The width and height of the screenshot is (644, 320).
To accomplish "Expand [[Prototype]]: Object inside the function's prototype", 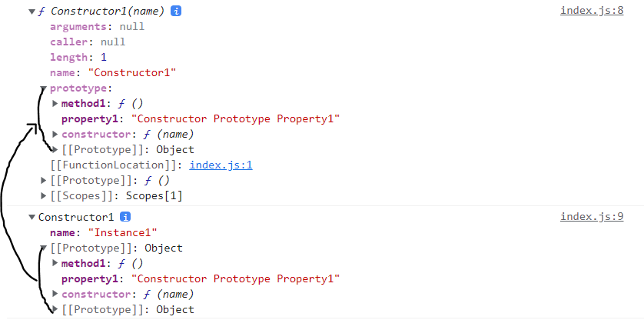I will coord(55,150).
